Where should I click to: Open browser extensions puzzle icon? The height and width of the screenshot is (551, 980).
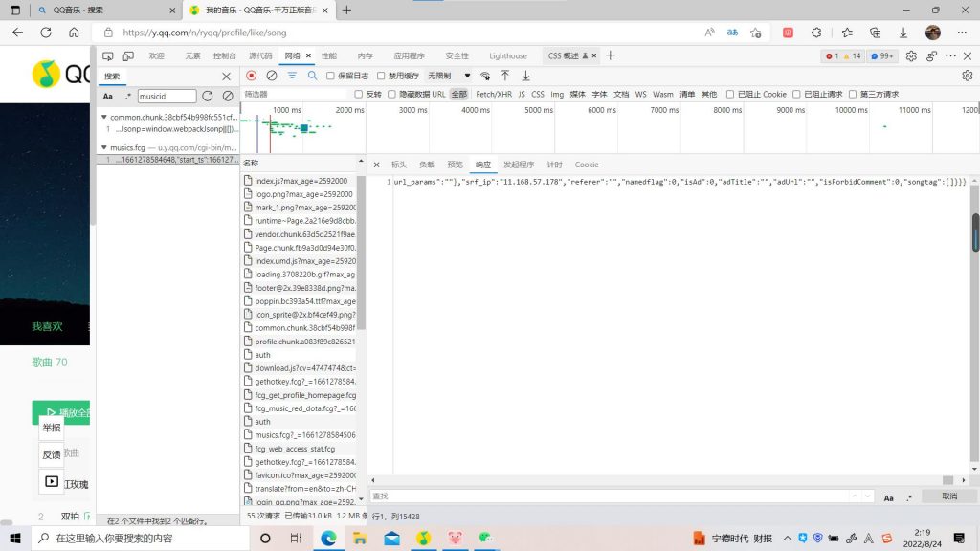pos(816,33)
